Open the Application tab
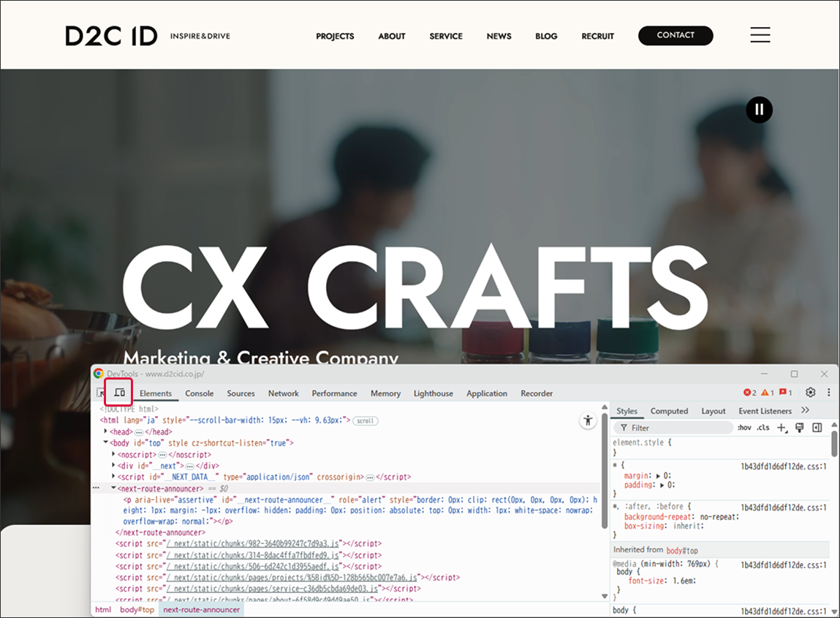Screen dimensions: 840x618 pyautogui.click(x=486, y=393)
